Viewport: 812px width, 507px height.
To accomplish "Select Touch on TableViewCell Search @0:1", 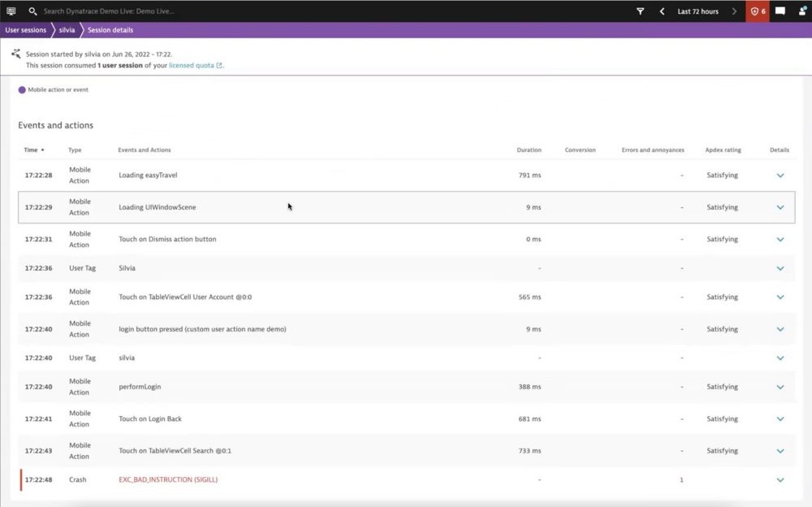I will (x=175, y=450).
